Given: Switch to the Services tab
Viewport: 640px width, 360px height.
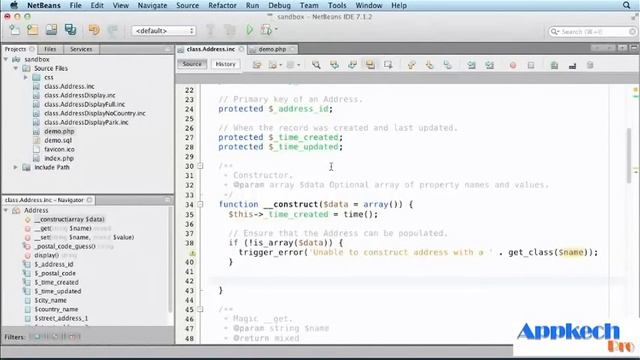Looking at the screenshot, I should tap(81, 49).
